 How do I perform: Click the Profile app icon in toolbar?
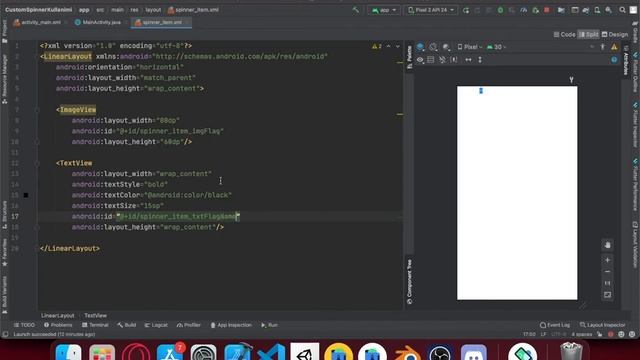(524, 10)
